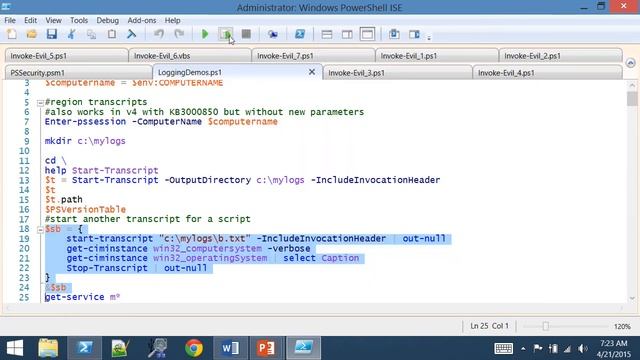Adjust the zoom slider handle
Viewport: 640px width, 360px height.
click(x=546, y=326)
